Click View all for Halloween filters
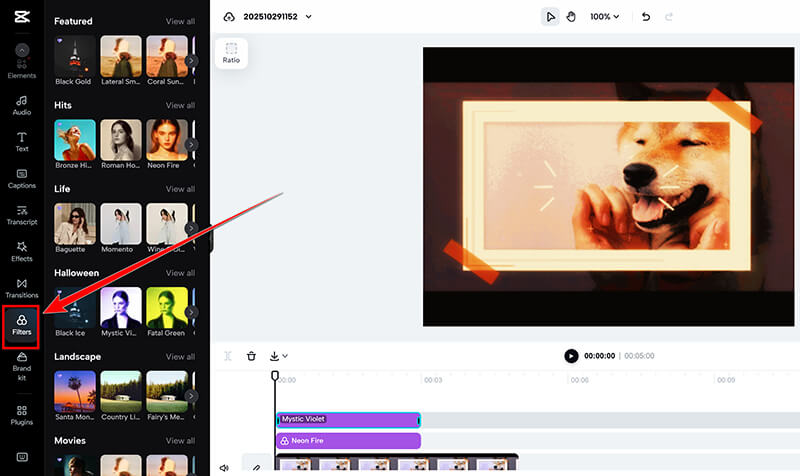This screenshot has width=800, height=476. tap(180, 273)
